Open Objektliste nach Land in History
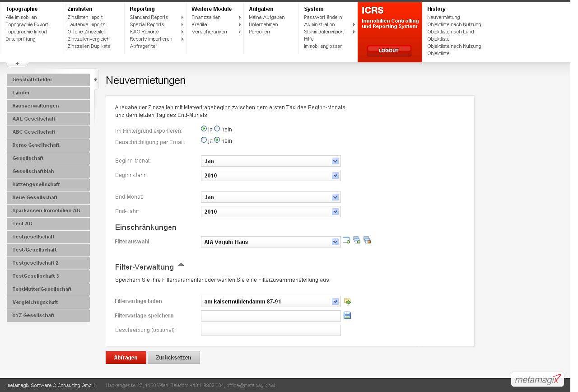The image size is (578, 392). [x=451, y=32]
